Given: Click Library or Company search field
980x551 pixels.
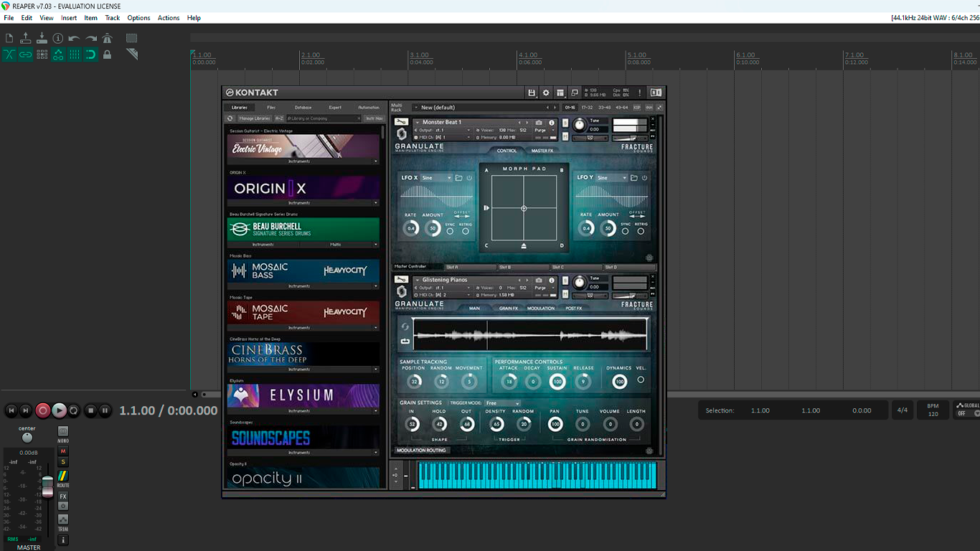Looking at the screenshot, I should tap(323, 118).
